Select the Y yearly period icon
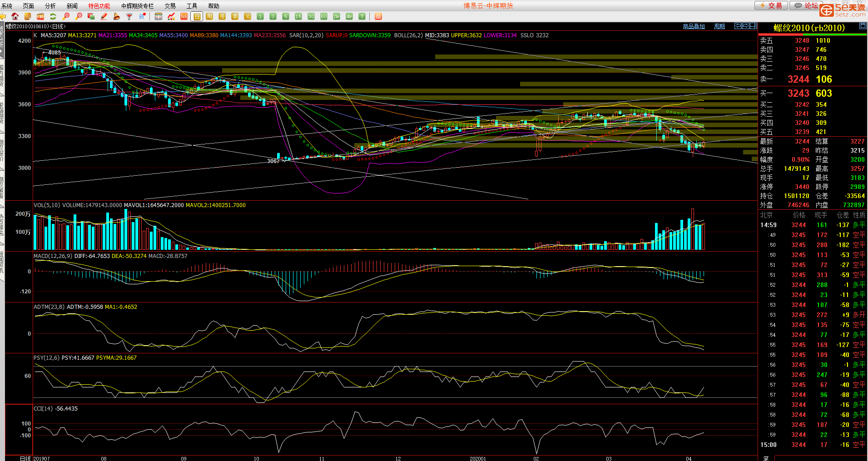 coord(362,16)
